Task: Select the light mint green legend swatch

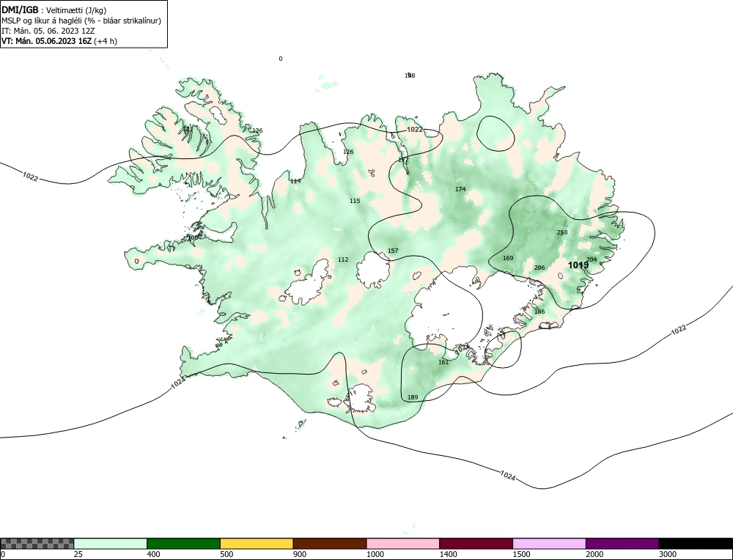Action: coord(111,543)
